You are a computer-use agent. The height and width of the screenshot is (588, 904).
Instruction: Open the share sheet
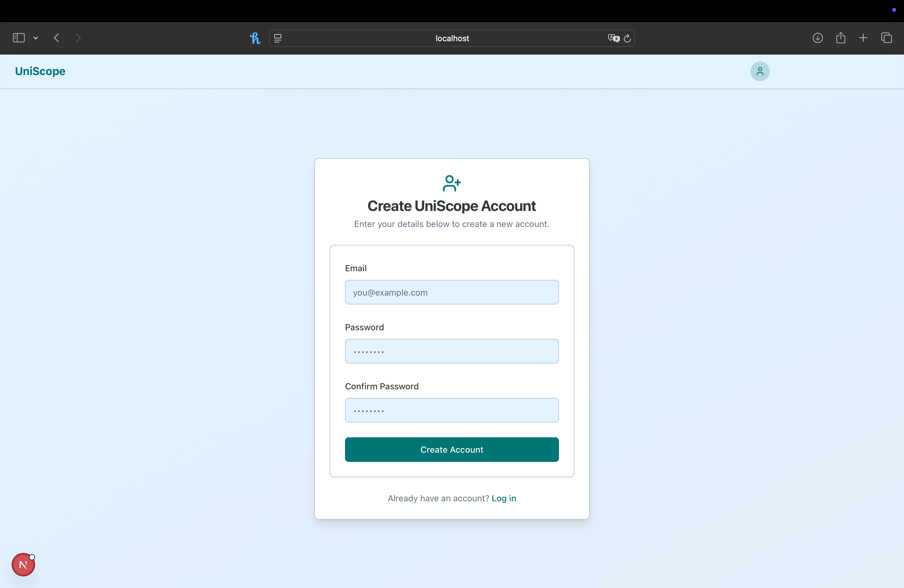(x=841, y=38)
